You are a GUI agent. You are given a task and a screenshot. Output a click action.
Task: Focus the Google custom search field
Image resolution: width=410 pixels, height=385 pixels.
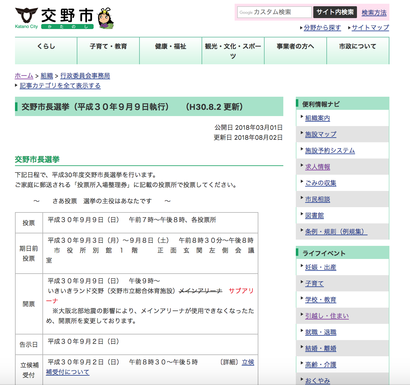[x=274, y=12]
